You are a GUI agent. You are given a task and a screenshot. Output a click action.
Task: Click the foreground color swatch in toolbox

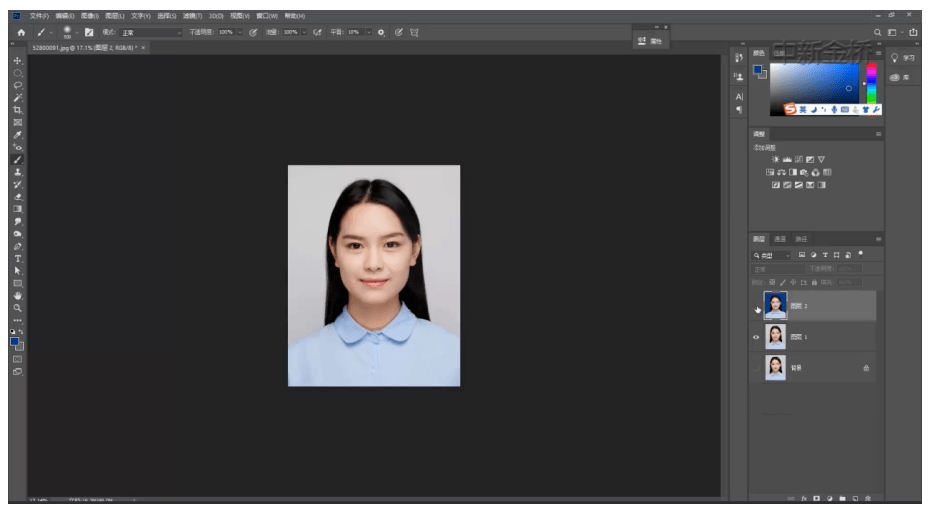point(14,342)
